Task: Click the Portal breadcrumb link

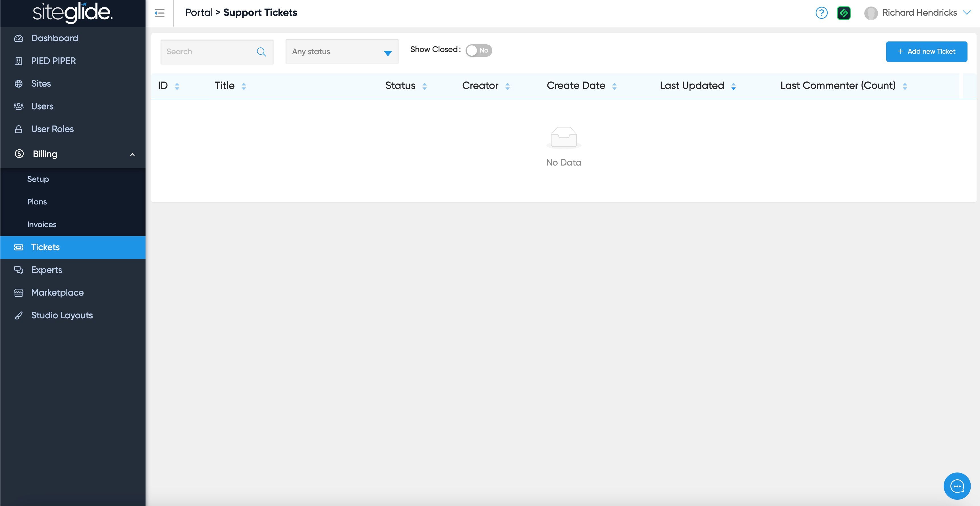Action: click(199, 12)
